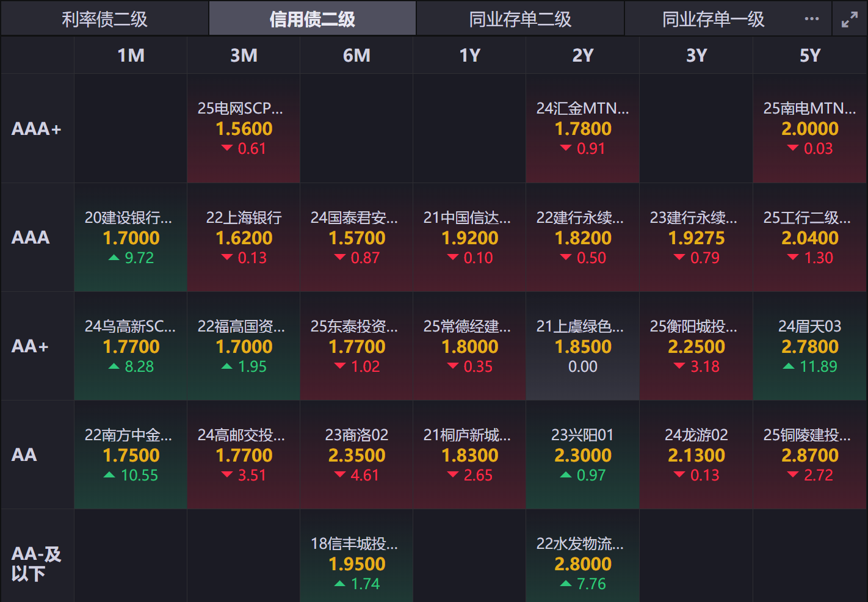Image resolution: width=868 pixels, height=602 pixels.
Task: Click the 2Y column header
Action: click(583, 56)
